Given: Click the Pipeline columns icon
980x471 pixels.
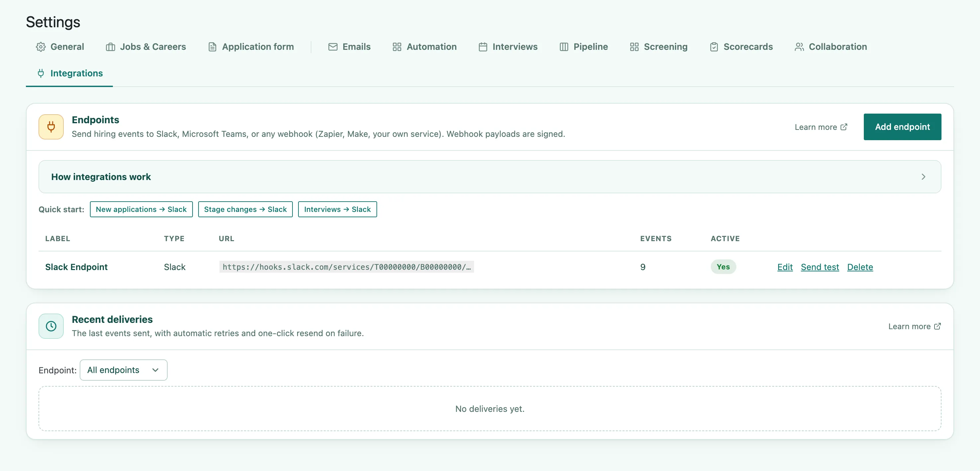Looking at the screenshot, I should 564,47.
